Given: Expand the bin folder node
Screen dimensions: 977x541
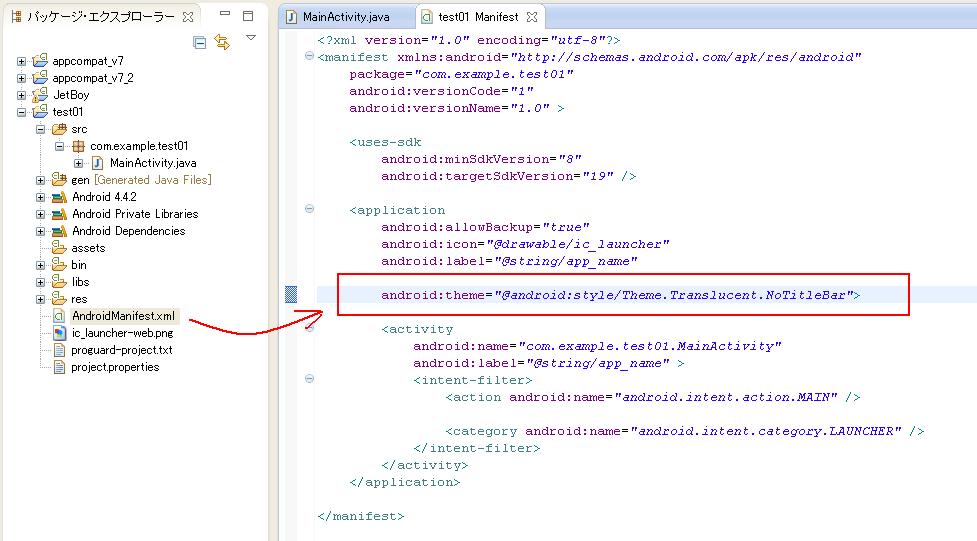Looking at the screenshot, I should tap(41, 265).
